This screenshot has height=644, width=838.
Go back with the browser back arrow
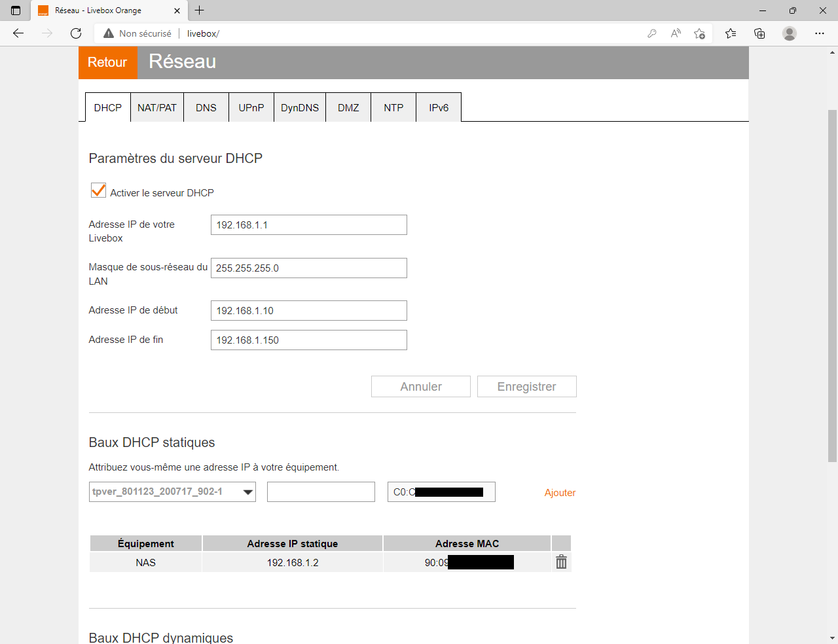pyautogui.click(x=18, y=33)
